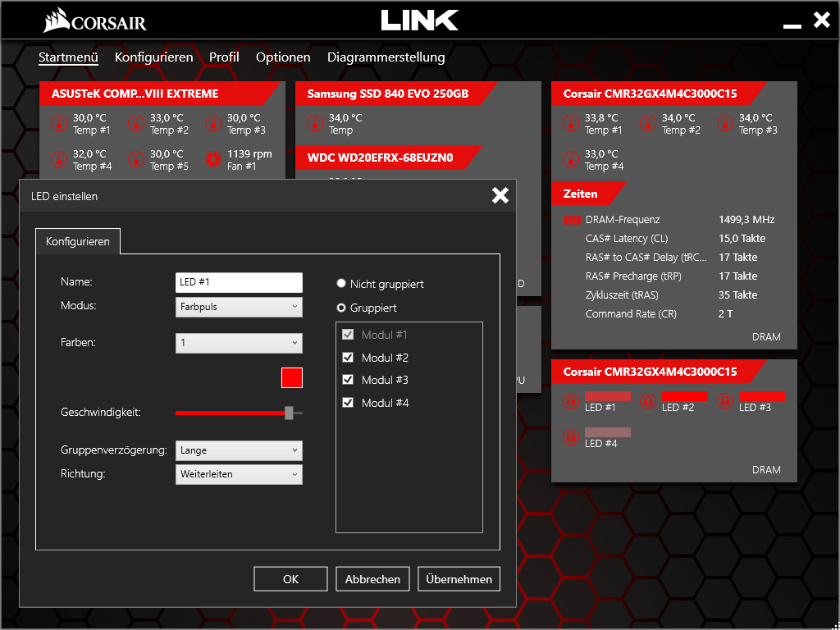Screen dimensions: 840x630
Task: Click the ASUSTeK Temp #1 thermometer icon
Action: coord(59,123)
